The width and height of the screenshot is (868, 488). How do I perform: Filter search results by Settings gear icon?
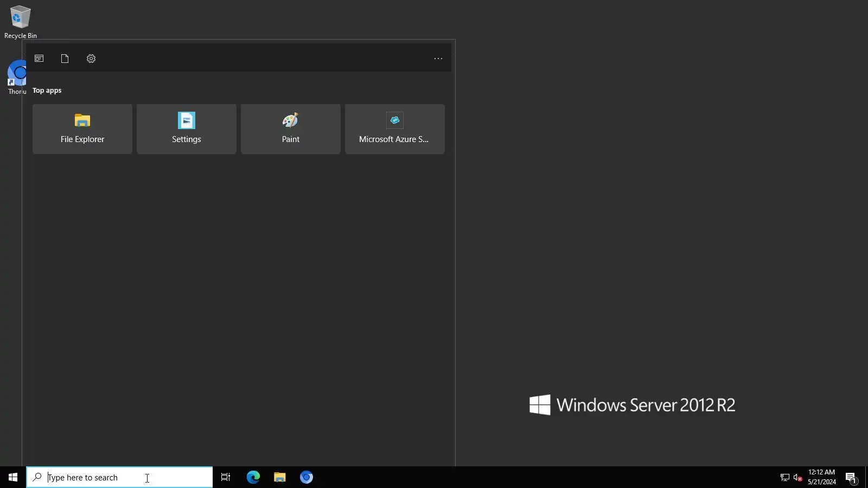(91, 59)
